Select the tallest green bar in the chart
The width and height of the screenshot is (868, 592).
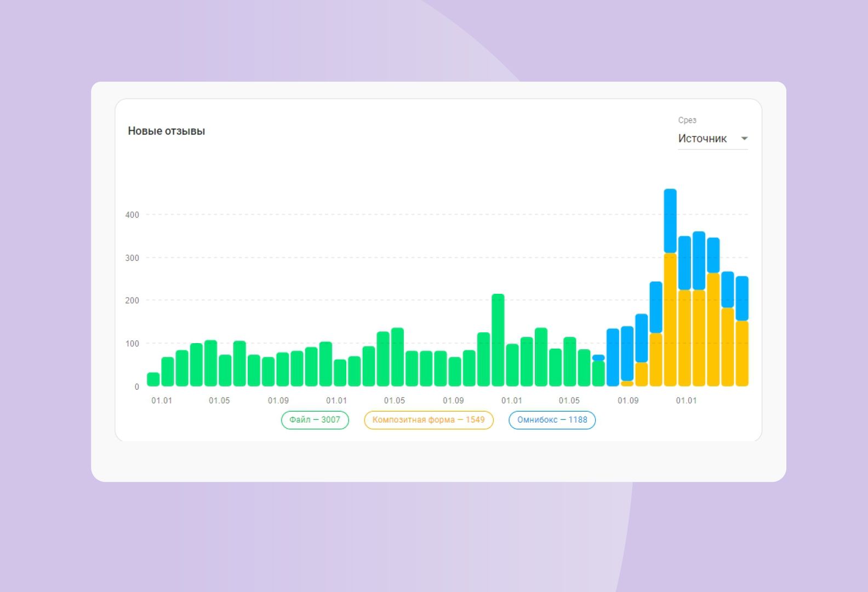(x=498, y=340)
